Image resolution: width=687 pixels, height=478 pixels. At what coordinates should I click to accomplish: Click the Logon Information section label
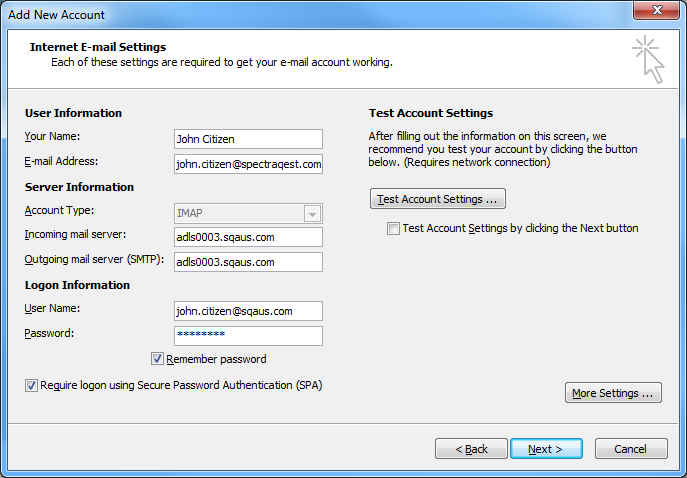coord(77,285)
